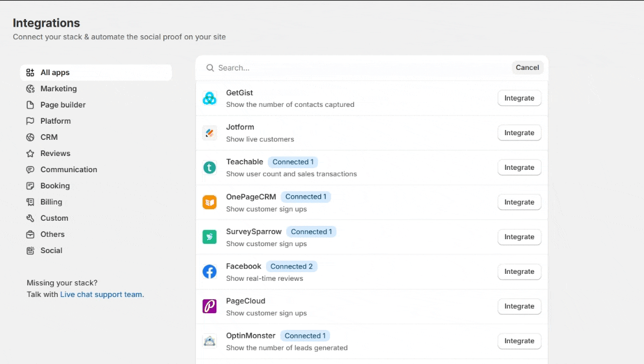Click 'Show the number of contacts captured'
The image size is (644, 364).
(x=290, y=105)
